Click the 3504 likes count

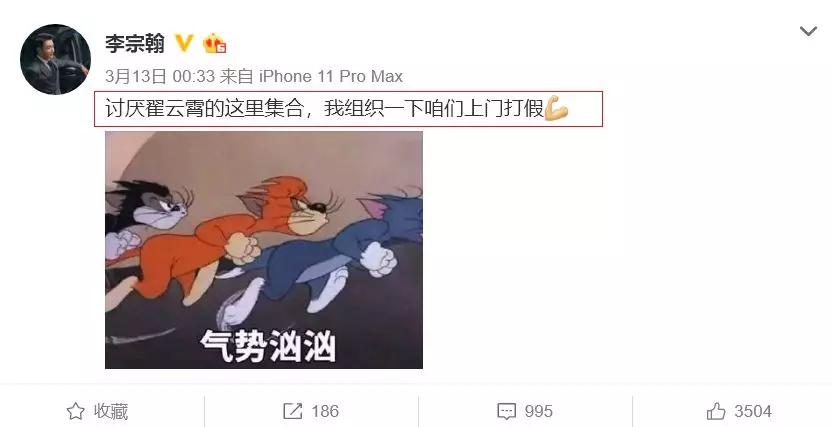pos(753,411)
